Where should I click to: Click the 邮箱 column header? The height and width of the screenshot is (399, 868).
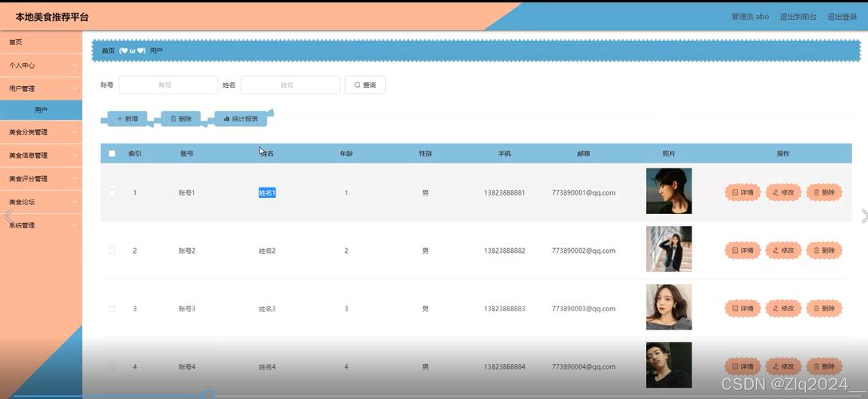pyautogui.click(x=584, y=153)
